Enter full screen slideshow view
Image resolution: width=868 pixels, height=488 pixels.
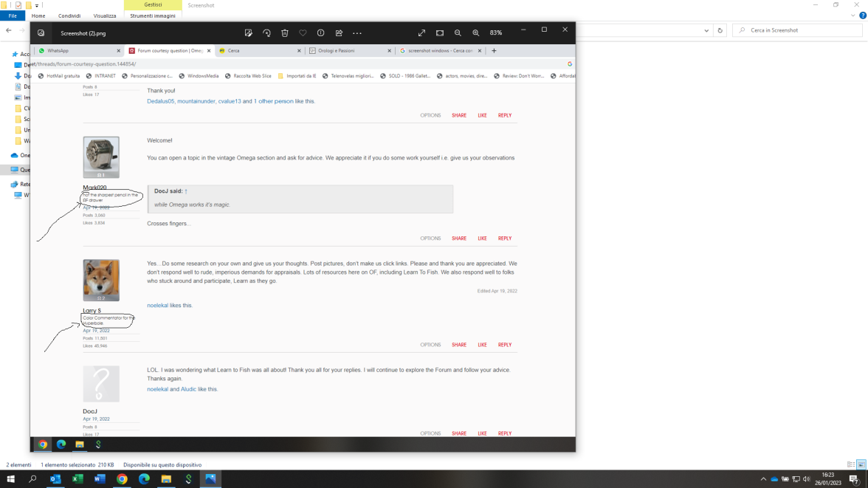[421, 32]
